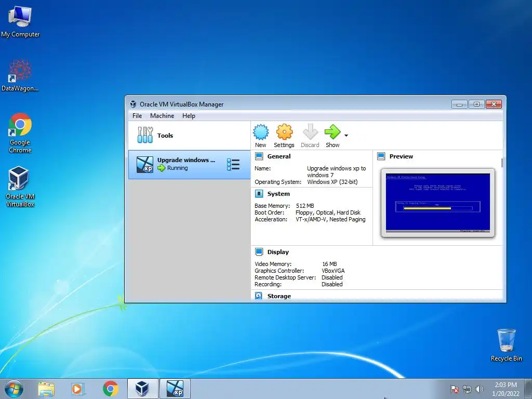This screenshot has height=399, width=532.
Task: Open Google Chrome desktop shortcut
Action: point(20,132)
